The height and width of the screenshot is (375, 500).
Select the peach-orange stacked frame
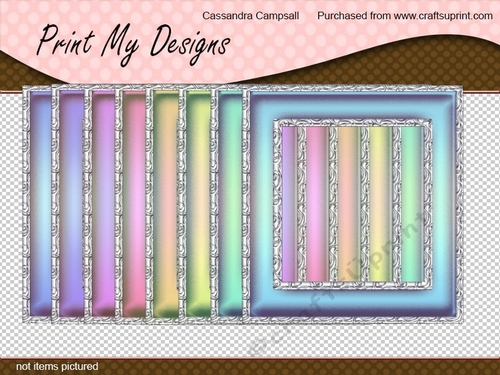point(163,205)
